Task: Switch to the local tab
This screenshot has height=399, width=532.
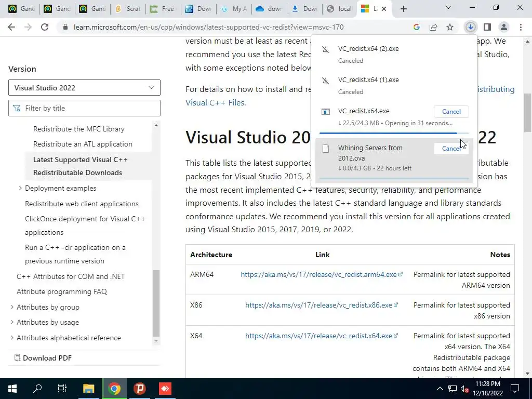Action: pos(339,9)
